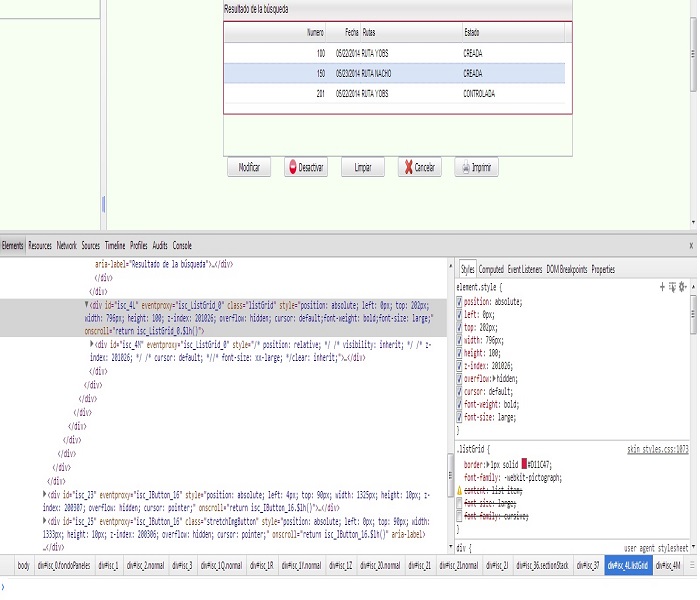Click the Imprimir printer button
Viewport: 700px width, 600px height.
pyautogui.click(x=476, y=168)
